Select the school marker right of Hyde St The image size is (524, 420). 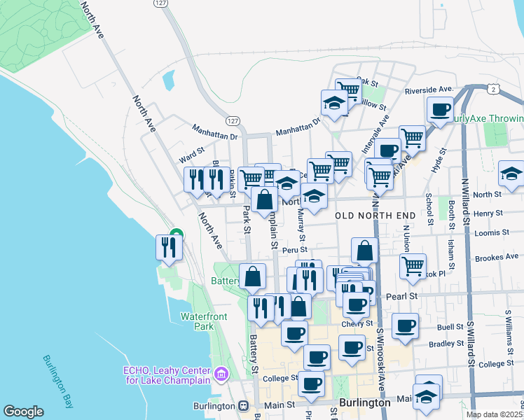[511, 174]
